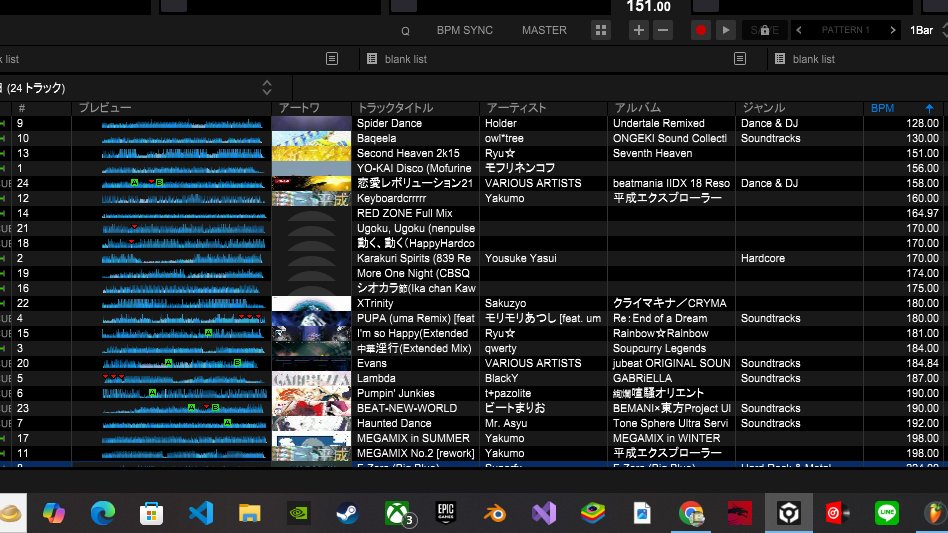Open Visual Studio Code from the taskbar

[x=201, y=513]
